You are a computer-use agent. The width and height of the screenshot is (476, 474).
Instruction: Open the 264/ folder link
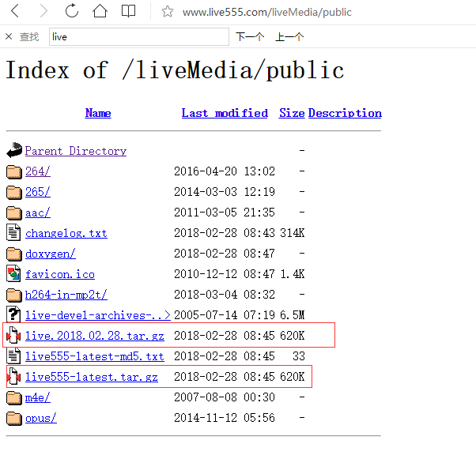[x=38, y=171]
